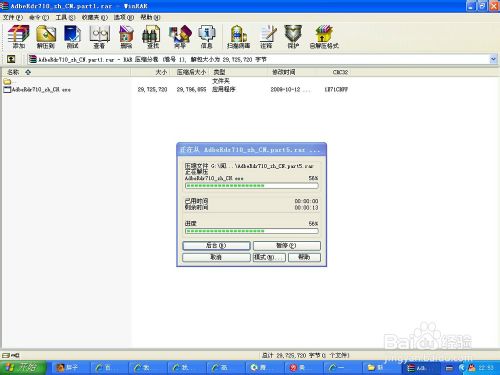This screenshot has width=500, height=375.
Task: Sort by Modified time (修改时间) column header
Action: [290, 72]
